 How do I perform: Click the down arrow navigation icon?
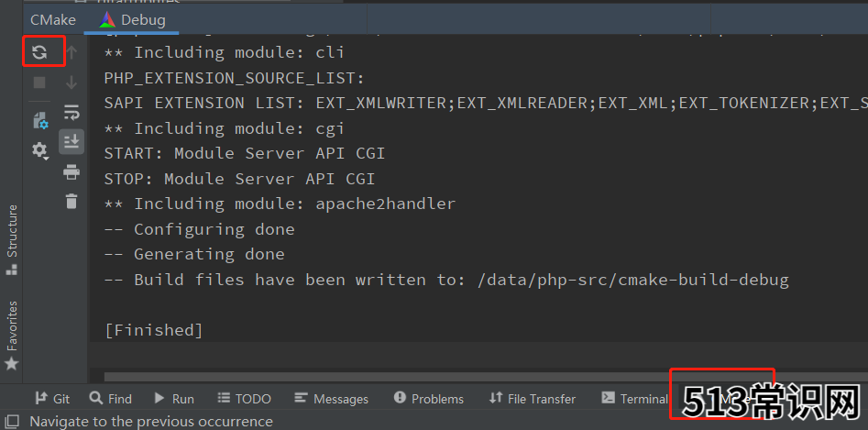pos(71,83)
